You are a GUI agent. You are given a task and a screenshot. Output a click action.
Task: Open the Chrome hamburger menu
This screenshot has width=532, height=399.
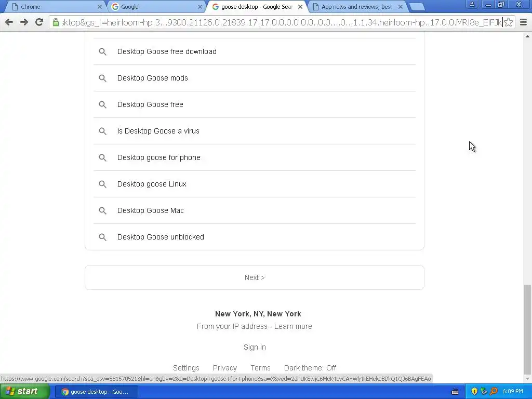523,22
